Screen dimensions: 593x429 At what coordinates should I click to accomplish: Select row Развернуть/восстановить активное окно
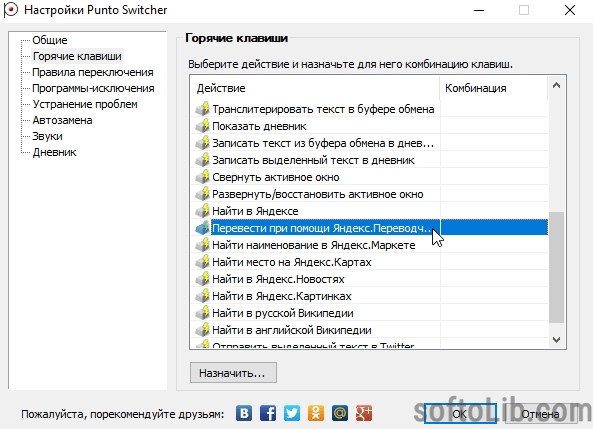(x=369, y=194)
